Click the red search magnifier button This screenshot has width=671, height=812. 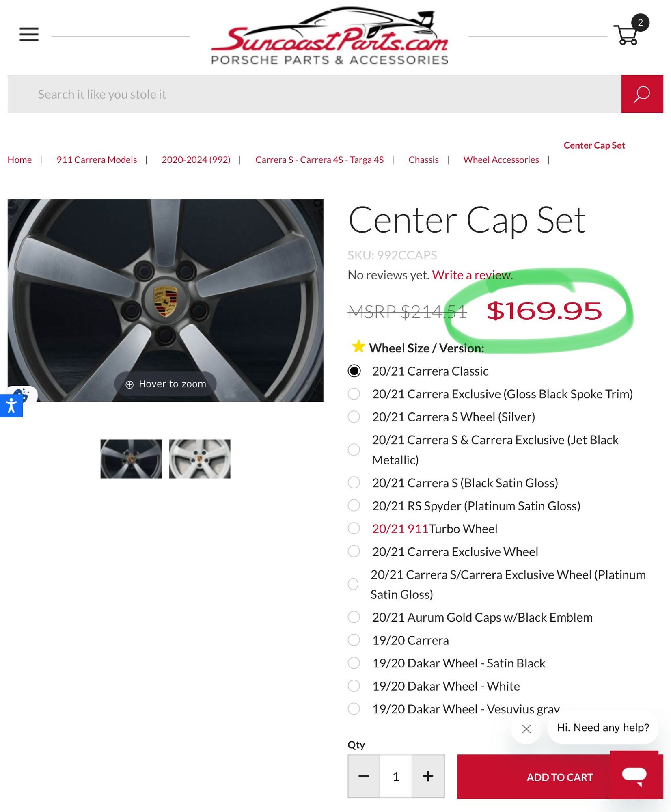point(641,94)
